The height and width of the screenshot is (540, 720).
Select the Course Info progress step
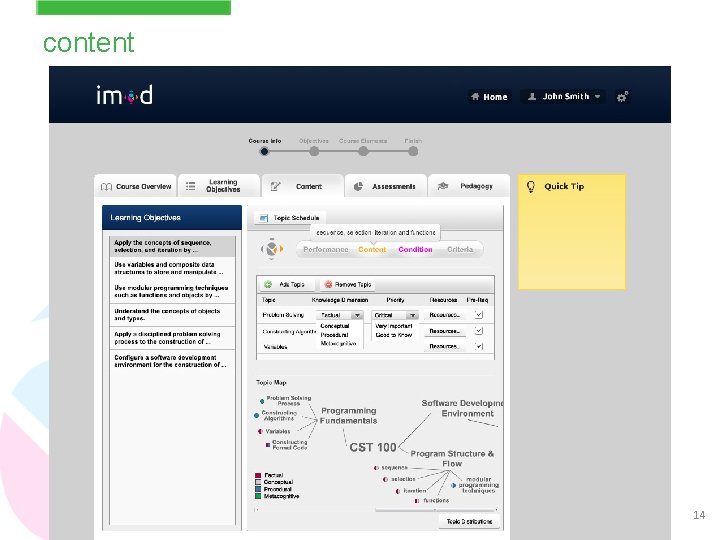point(264,152)
